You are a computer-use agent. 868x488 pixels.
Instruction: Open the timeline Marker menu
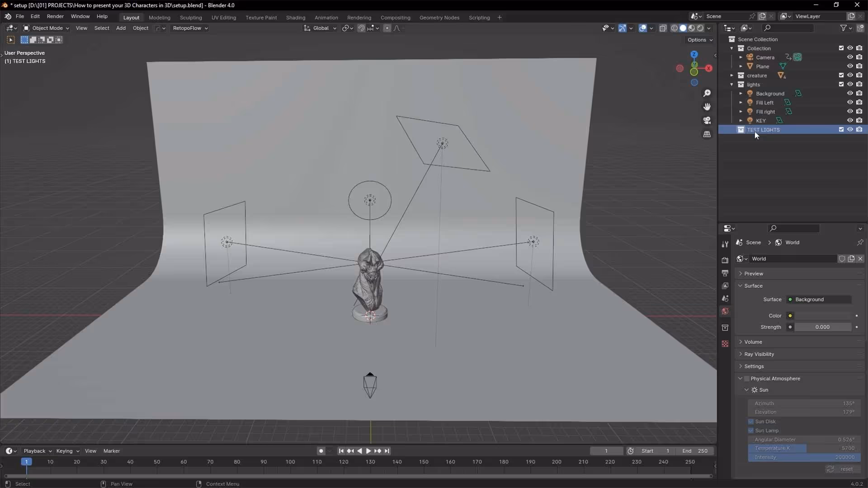coord(112,451)
